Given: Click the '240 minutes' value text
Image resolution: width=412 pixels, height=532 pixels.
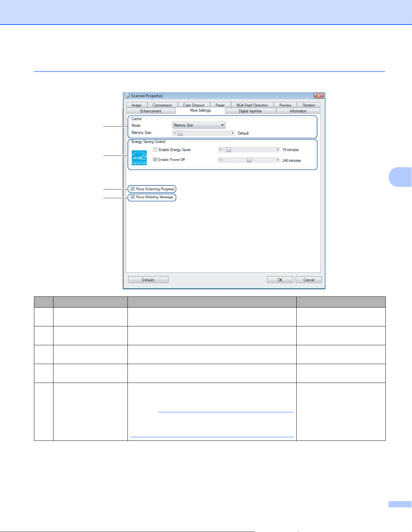Looking at the screenshot, I should point(292,161).
